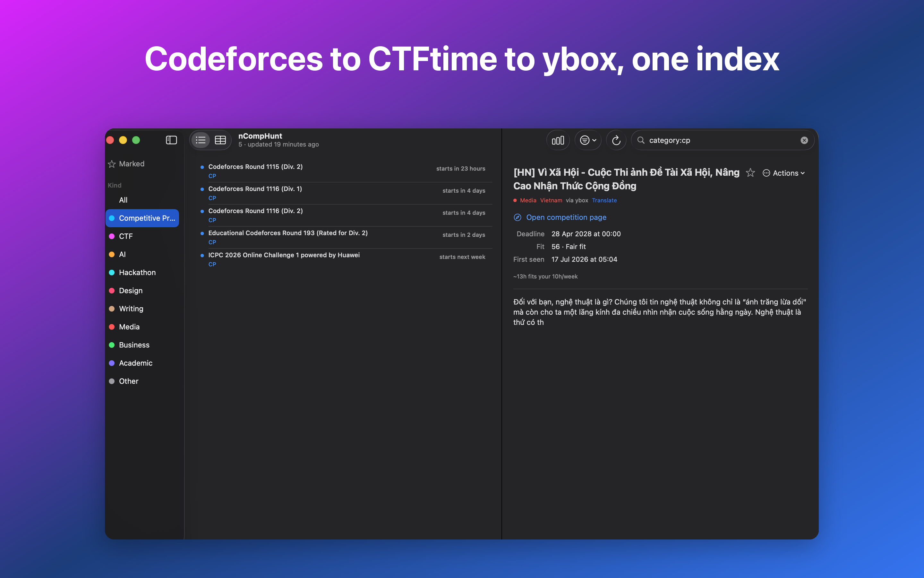The image size is (924, 578).
Task: Open the Actions dropdown menu
Action: pos(783,173)
